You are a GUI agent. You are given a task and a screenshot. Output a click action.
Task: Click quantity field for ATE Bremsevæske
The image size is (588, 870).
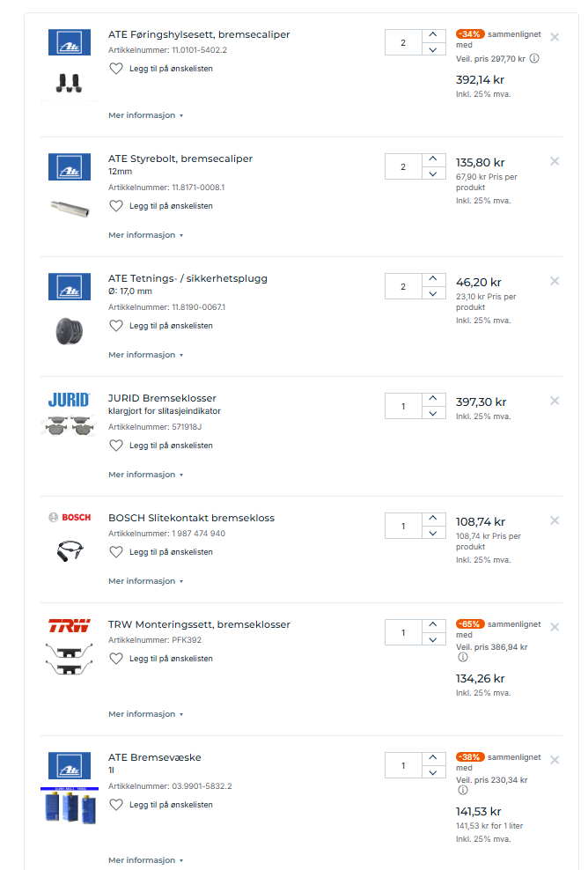[x=403, y=765]
